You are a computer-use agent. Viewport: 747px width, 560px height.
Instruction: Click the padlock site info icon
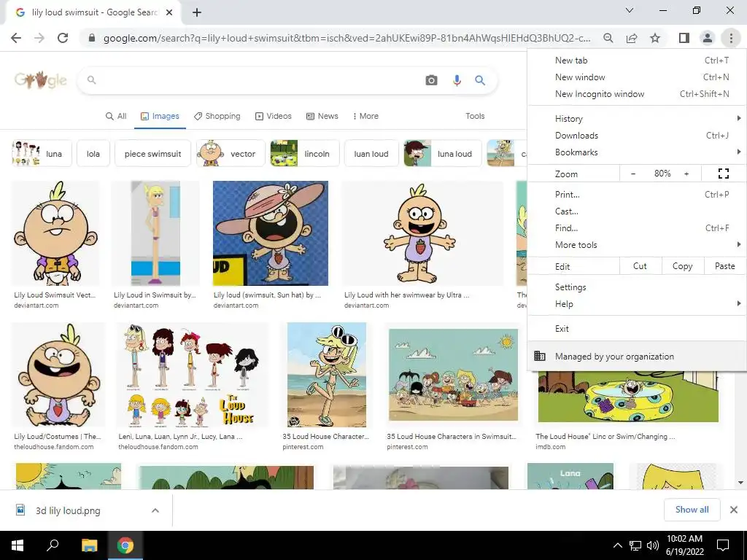[92, 38]
